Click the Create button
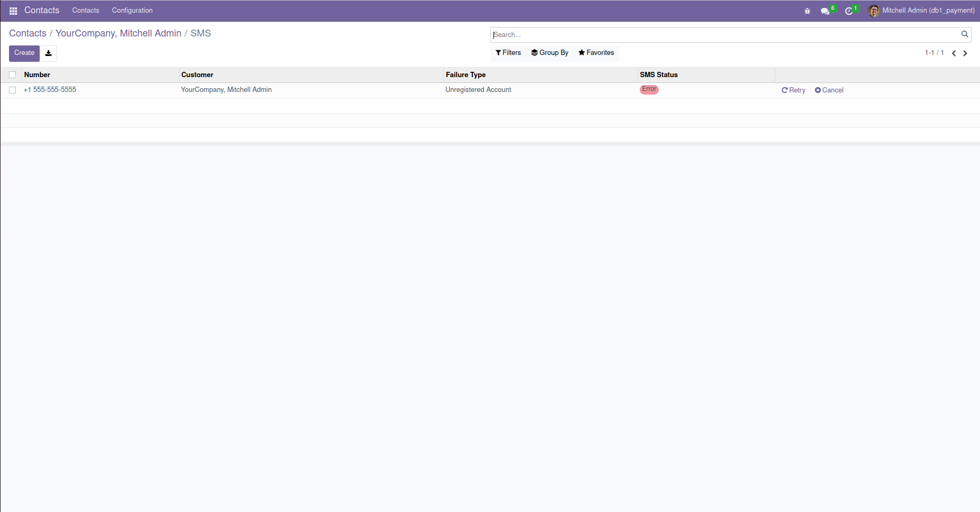 (x=24, y=53)
